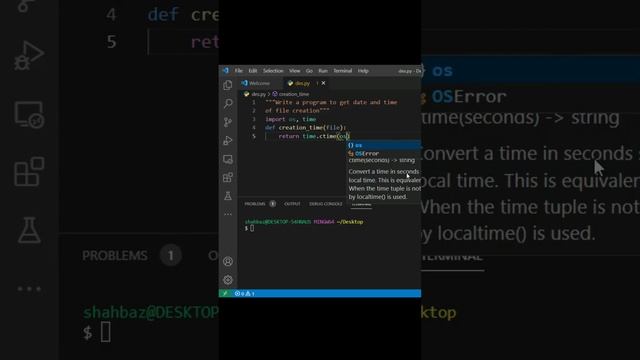Click line 1 docstring 'Write a program to get date'
This screenshot has width=640, height=360.
pyautogui.click(x=331, y=102)
